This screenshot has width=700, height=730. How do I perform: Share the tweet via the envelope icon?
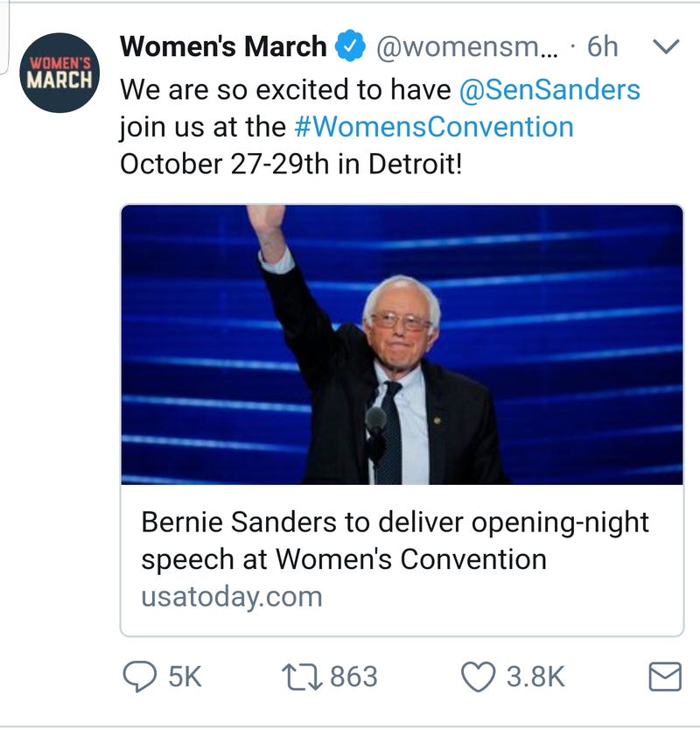665,676
